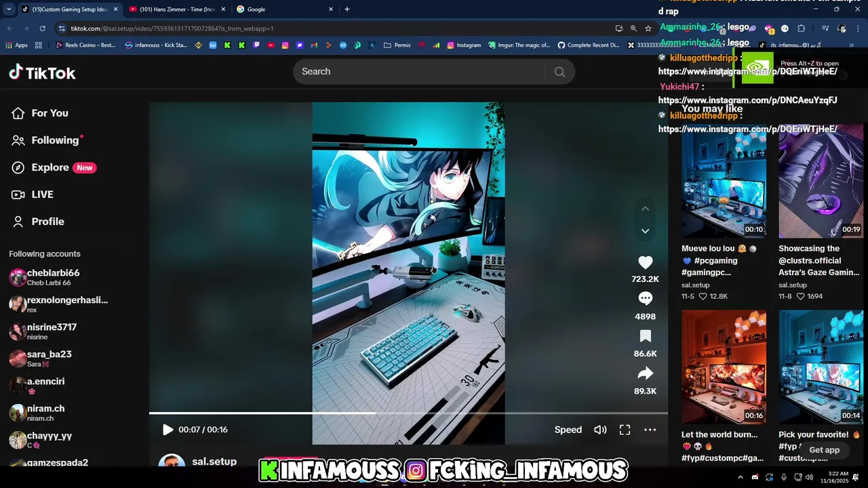Save video with bookmark icon
This screenshot has height=488, width=868.
645,336
